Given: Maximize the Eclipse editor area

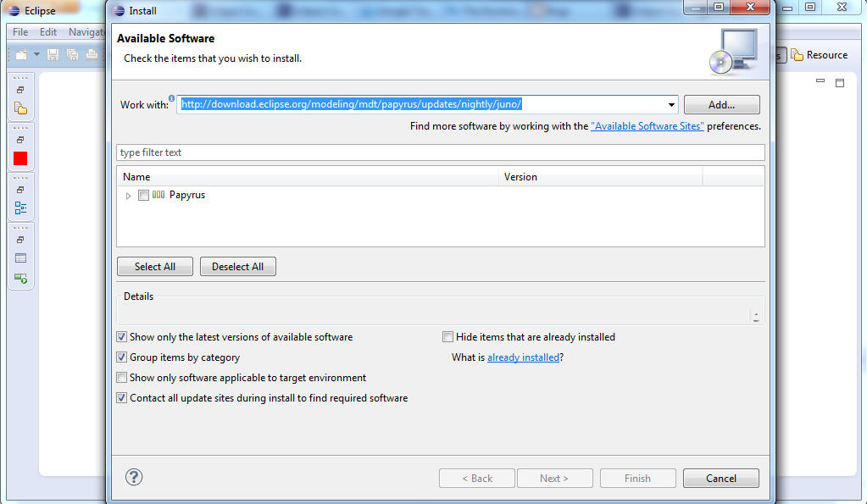Looking at the screenshot, I should click(840, 83).
